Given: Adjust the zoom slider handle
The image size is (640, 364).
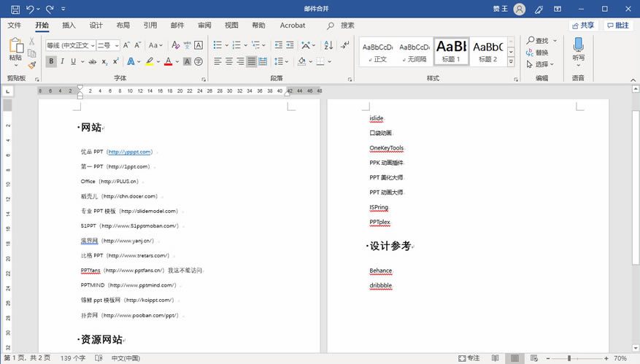Looking at the screenshot, I should (569, 358).
